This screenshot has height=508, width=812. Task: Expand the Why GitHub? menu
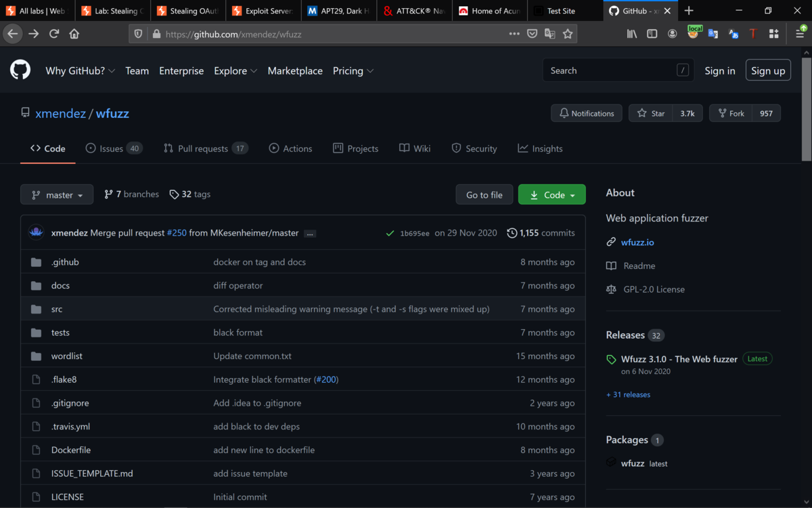[80, 70]
